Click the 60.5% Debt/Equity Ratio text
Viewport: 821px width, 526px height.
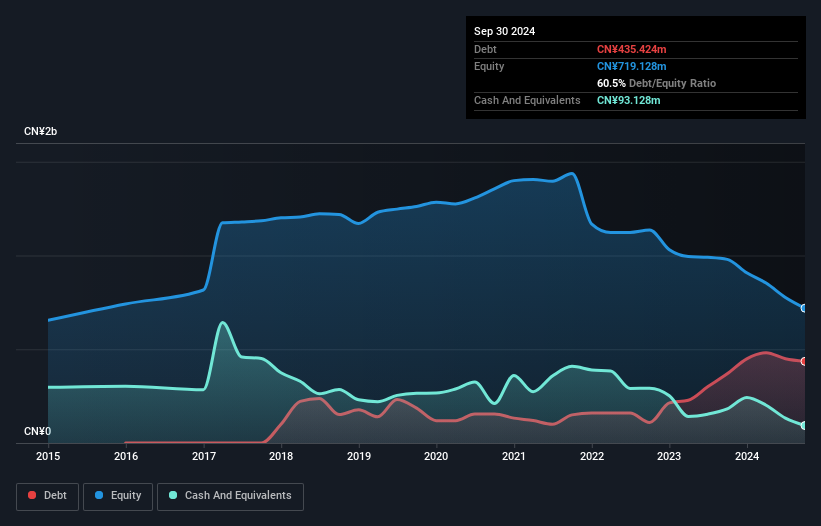(x=656, y=83)
